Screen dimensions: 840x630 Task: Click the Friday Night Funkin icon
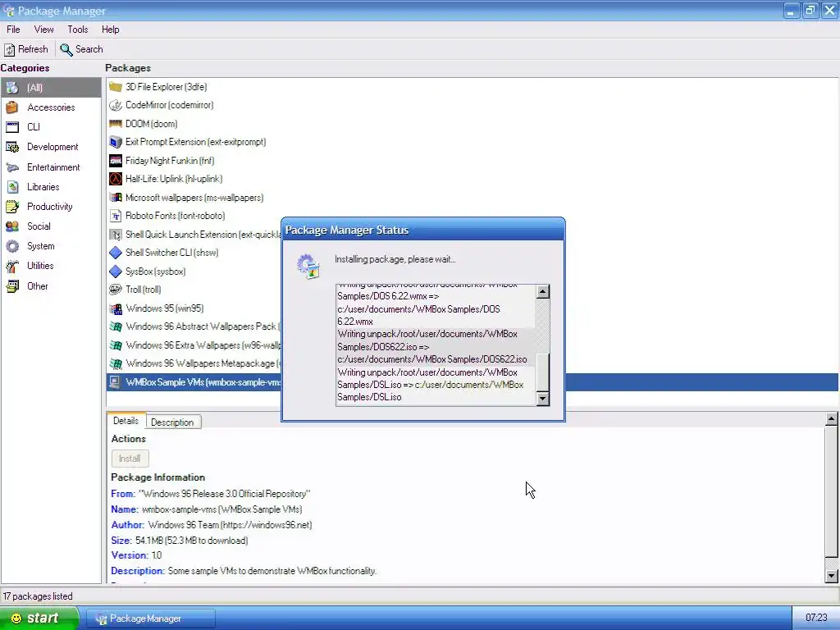coord(116,161)
